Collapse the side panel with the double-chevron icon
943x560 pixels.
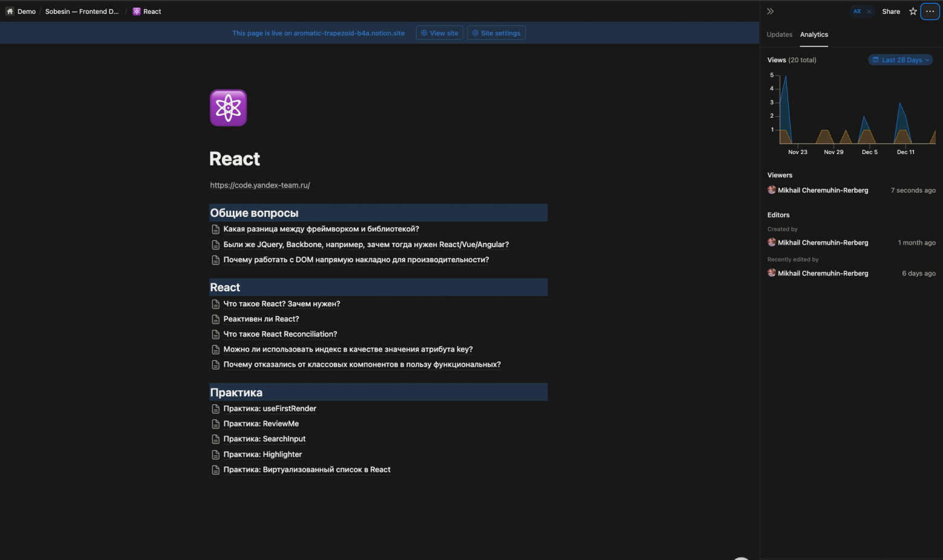(x=770, y=11)
